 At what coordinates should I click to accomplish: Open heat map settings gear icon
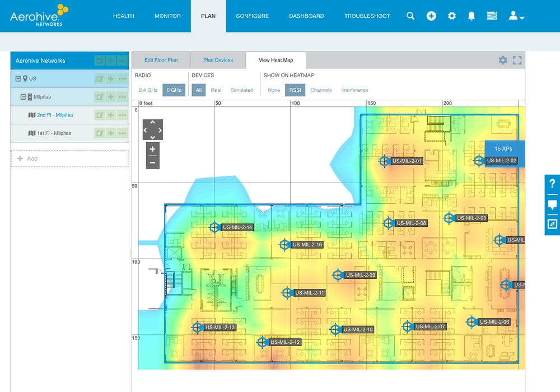(503, 60)
